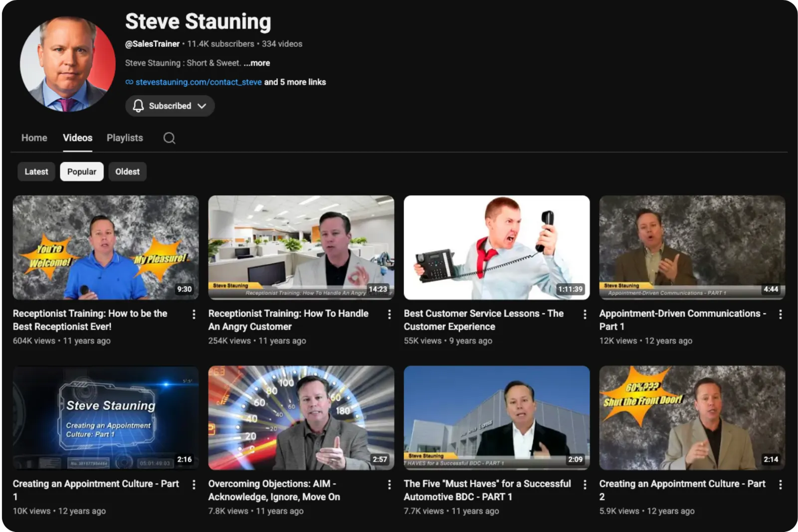This screenshot has height=532, width=798.
Task: Play the 'Shut the Front Door!' thumbnail
Action: 692,418
